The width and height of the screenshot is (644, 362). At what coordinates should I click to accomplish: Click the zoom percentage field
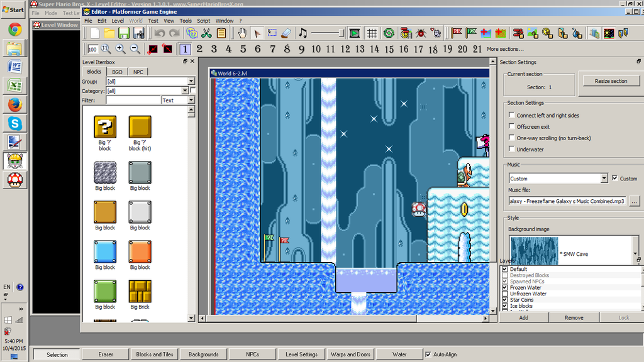(92, 49)
